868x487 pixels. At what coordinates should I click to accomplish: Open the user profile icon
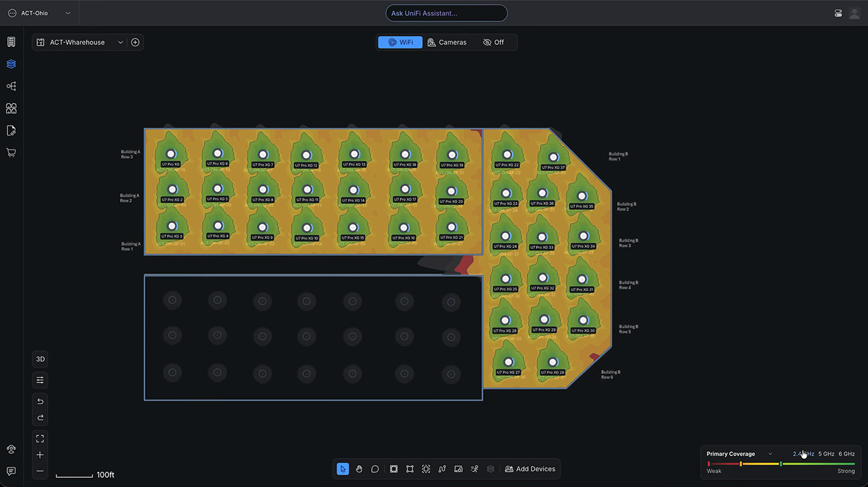(853, 13)
